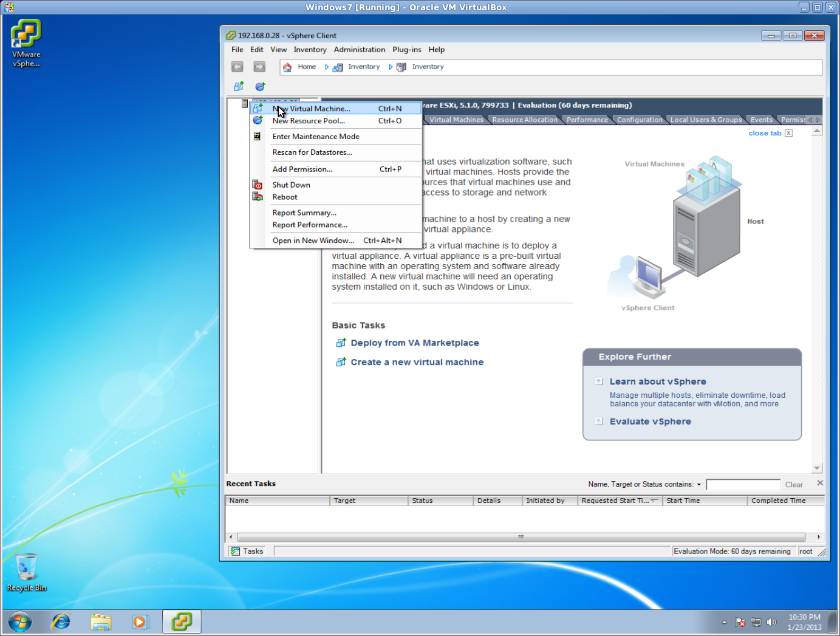Choose Add Permission menu entry
This screenshot has width=840, height=636.
tap(336, 169)
